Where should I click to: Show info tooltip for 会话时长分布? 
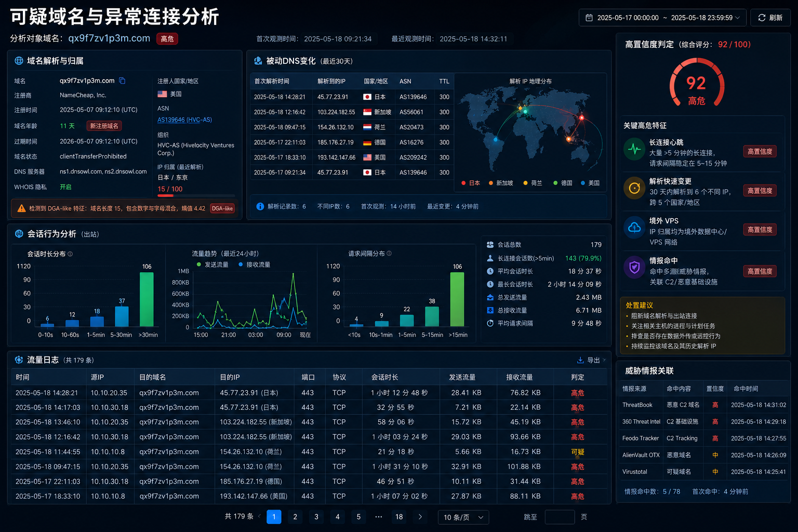pyautogui.click(x=70, y=254)
